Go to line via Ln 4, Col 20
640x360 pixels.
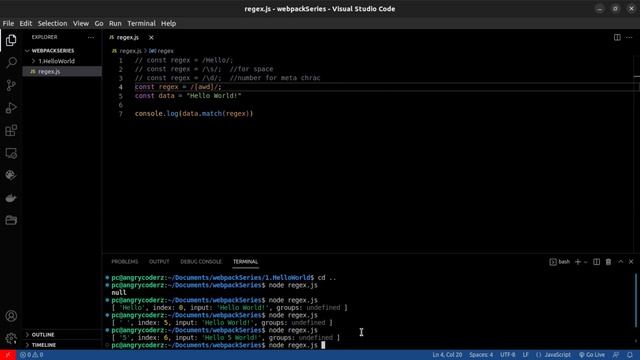click(x=447, y=355)
